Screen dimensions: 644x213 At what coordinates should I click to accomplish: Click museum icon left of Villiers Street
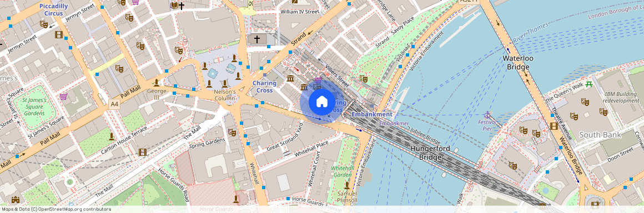(x=290, y=78)
